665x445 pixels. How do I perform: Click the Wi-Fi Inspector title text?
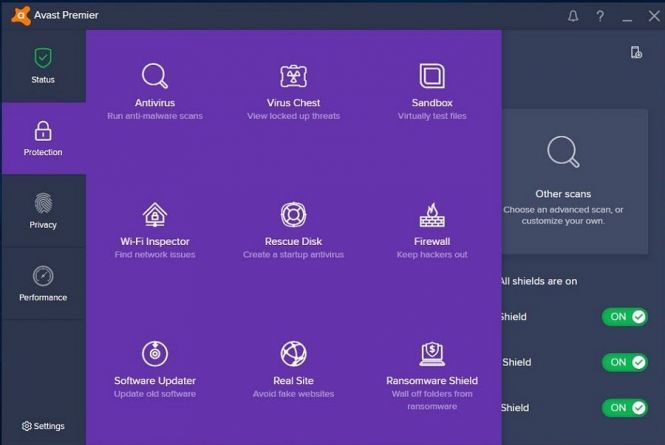pyautogui.click(x=155, y=241)
